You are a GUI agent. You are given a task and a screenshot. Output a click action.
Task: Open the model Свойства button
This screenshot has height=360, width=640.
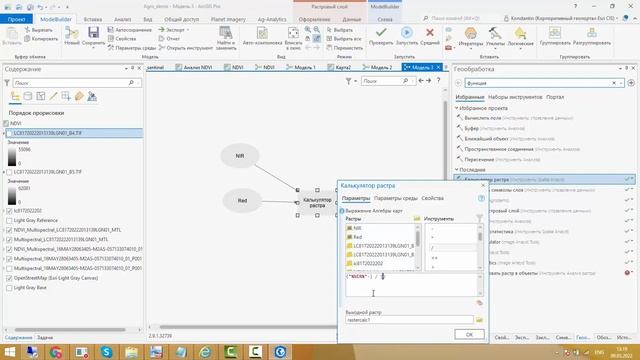coord(122,39)
